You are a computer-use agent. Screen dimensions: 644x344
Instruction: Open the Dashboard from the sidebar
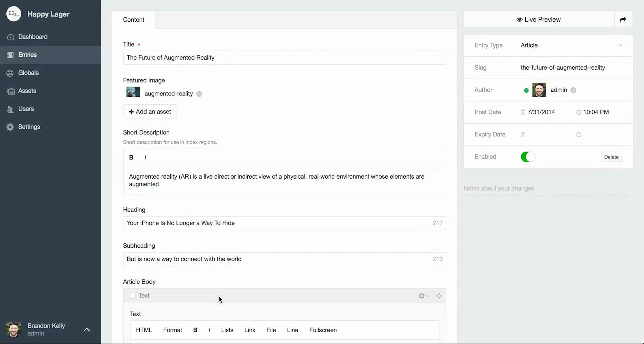[33, 37]
